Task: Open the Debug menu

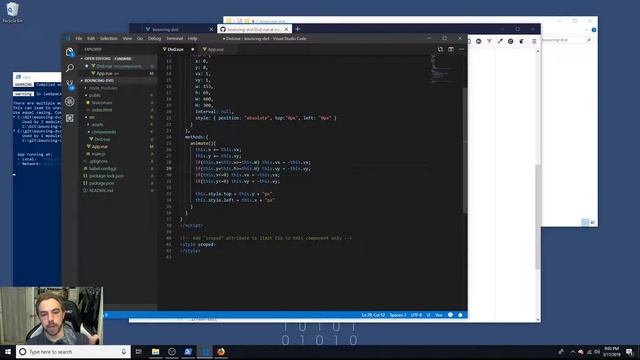Action: 155,38
